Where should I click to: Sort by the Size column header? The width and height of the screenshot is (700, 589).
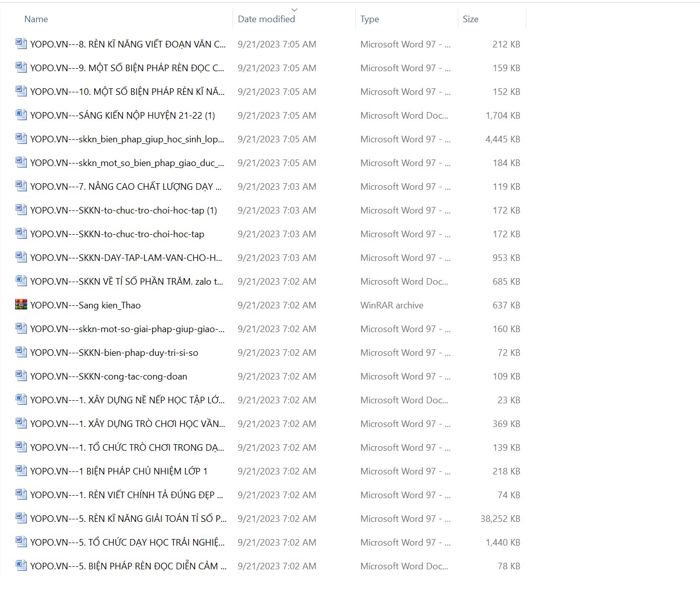coord(470,19)
